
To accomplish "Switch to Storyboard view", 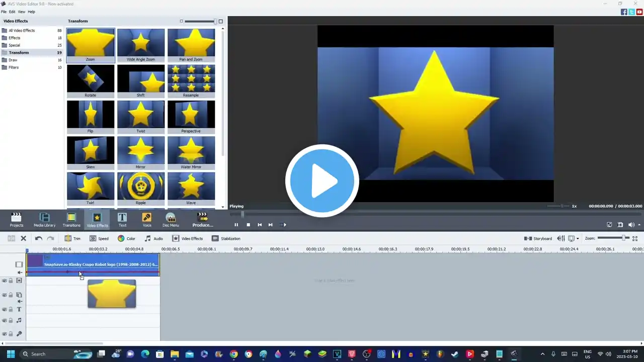I will point(538,238).
